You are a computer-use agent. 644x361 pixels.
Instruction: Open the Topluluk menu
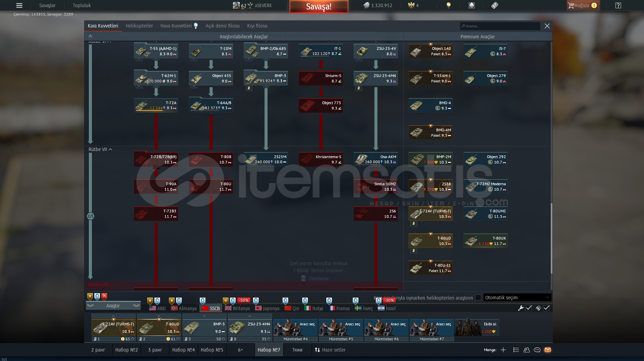tap(82, 5)
